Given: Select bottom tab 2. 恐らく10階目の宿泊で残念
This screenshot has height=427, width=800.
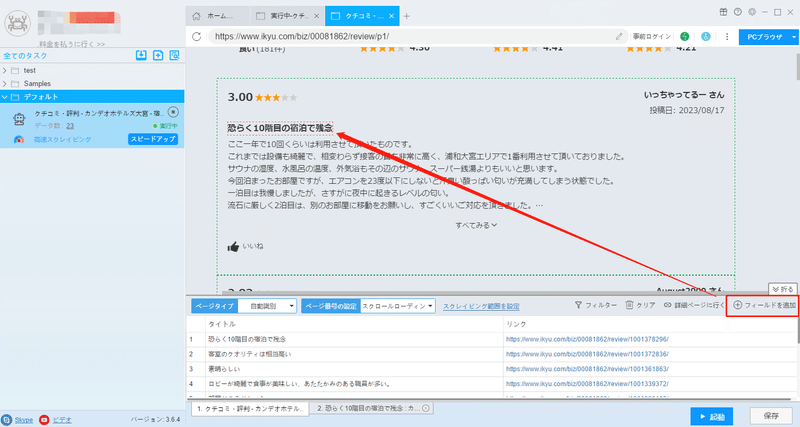Looking at the screenshot, I should [x=372, y=409].
